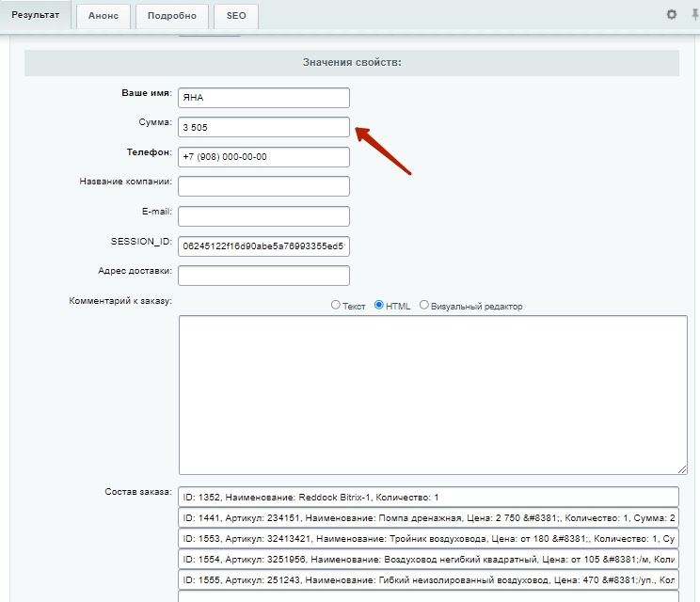Select the HTML radio button
Image resolution: width=700 pixels, height=602 pixels.
379,305
